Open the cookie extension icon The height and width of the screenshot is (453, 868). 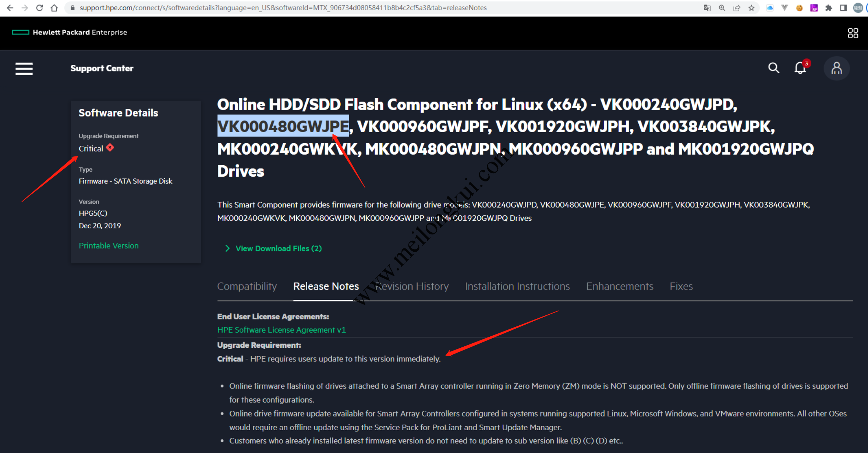[x=799, y=8]
